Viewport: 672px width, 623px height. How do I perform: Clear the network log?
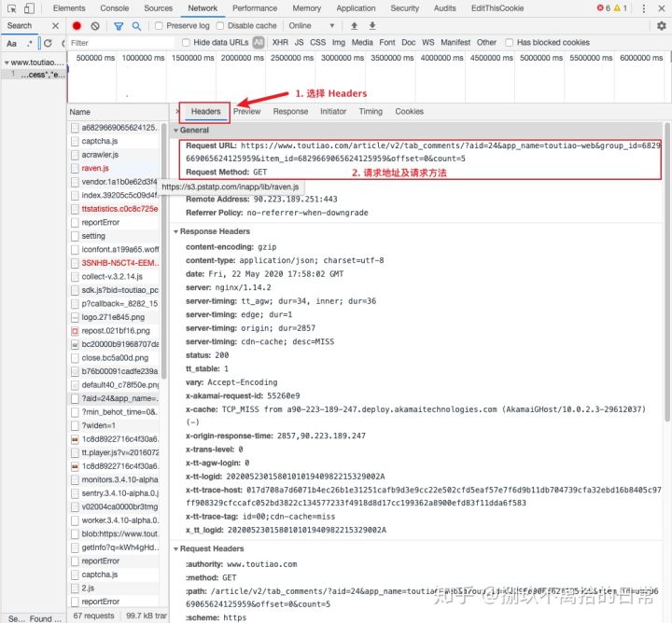pos(95,26)
